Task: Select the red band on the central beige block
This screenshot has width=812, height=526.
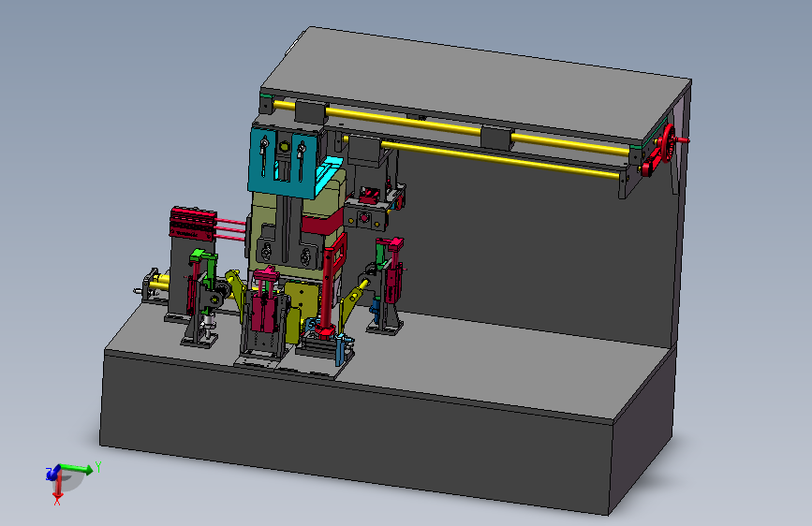Action: point(322,225)
